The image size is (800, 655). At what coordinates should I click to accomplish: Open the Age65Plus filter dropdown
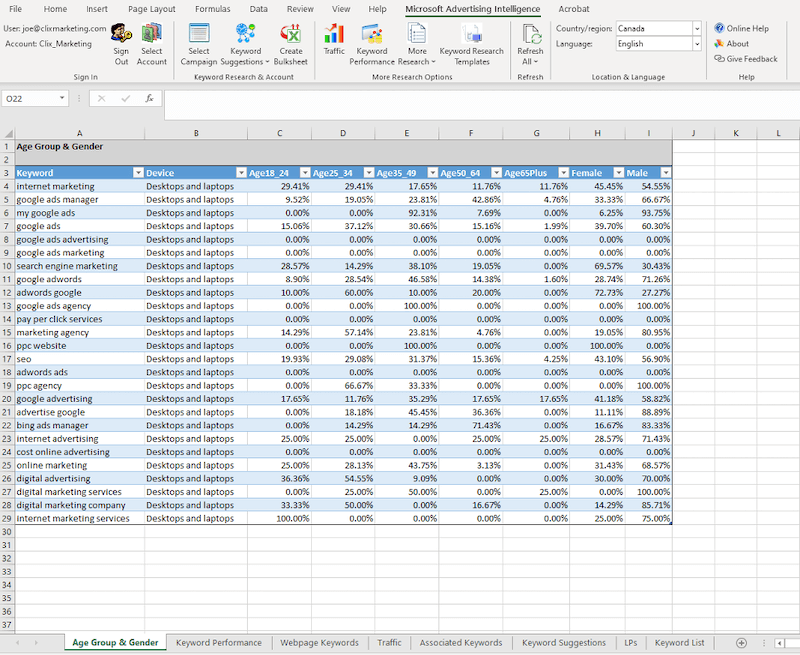pyautogui.click(x=563, y=173)
